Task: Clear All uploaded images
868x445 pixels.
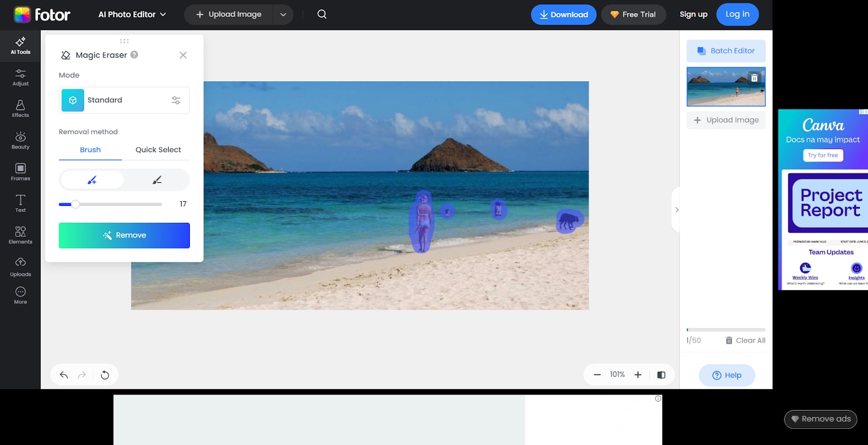Action: click(745, 340)
